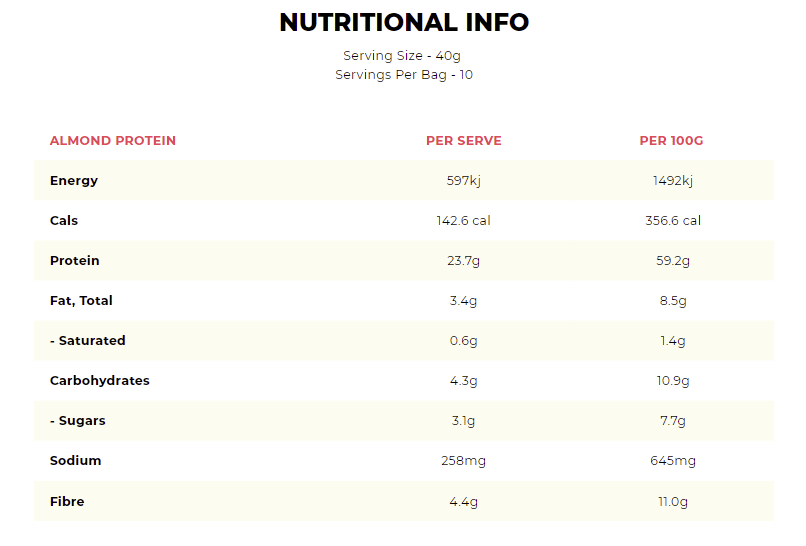Click the Fat, Total row label
This screenshot has height=546, width=806.
[81, 301]
